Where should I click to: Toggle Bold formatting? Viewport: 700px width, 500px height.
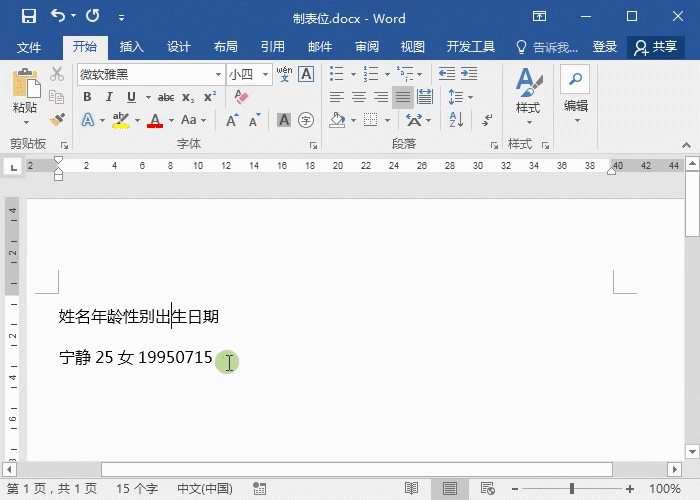tap(87, 97)
